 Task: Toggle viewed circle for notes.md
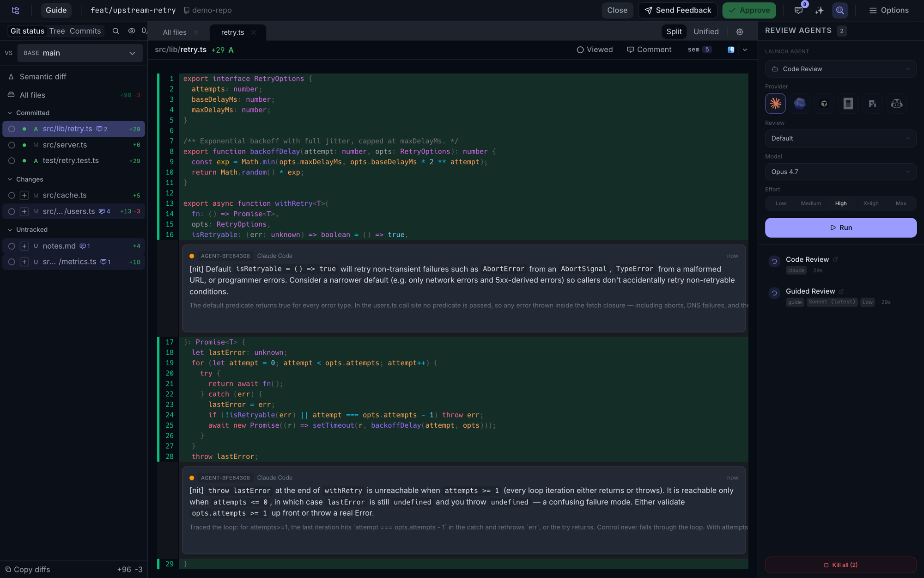(x=12, y=246)
